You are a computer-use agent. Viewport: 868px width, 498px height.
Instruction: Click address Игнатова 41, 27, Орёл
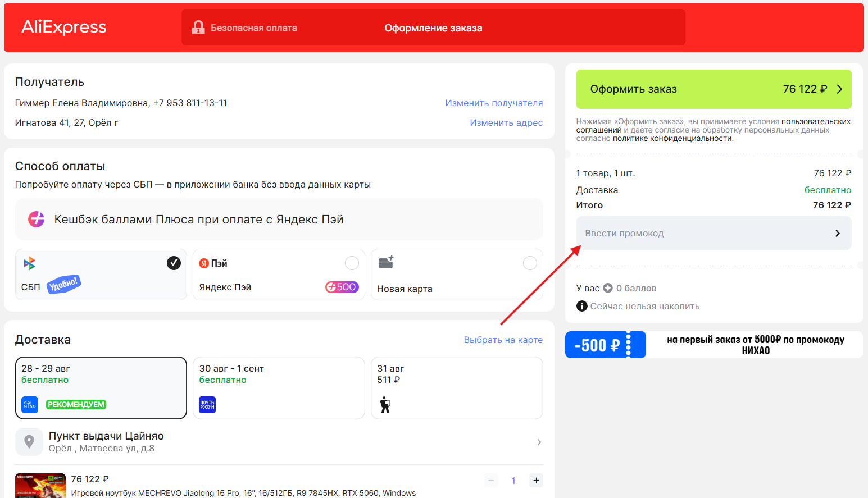coord(66,122)
